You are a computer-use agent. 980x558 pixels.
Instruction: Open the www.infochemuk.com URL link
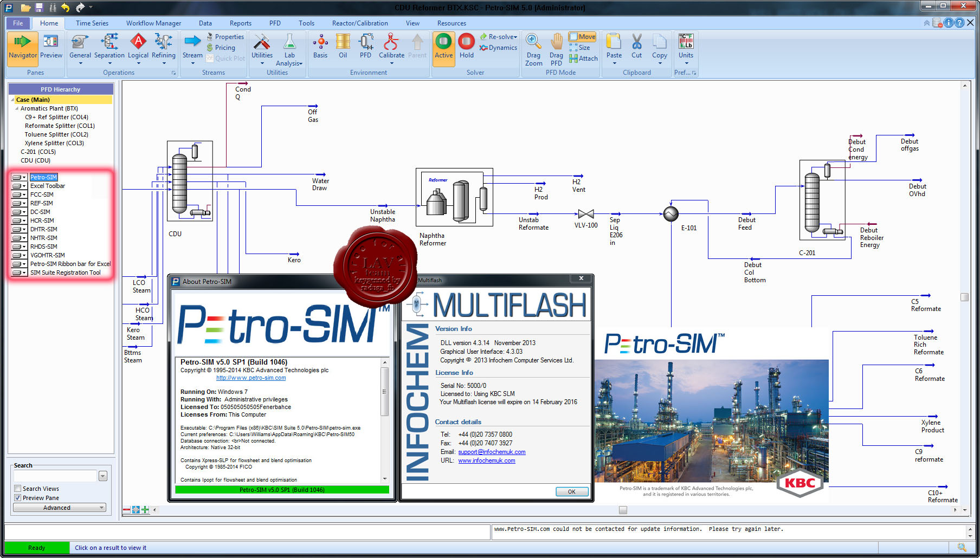pos(487,460)
